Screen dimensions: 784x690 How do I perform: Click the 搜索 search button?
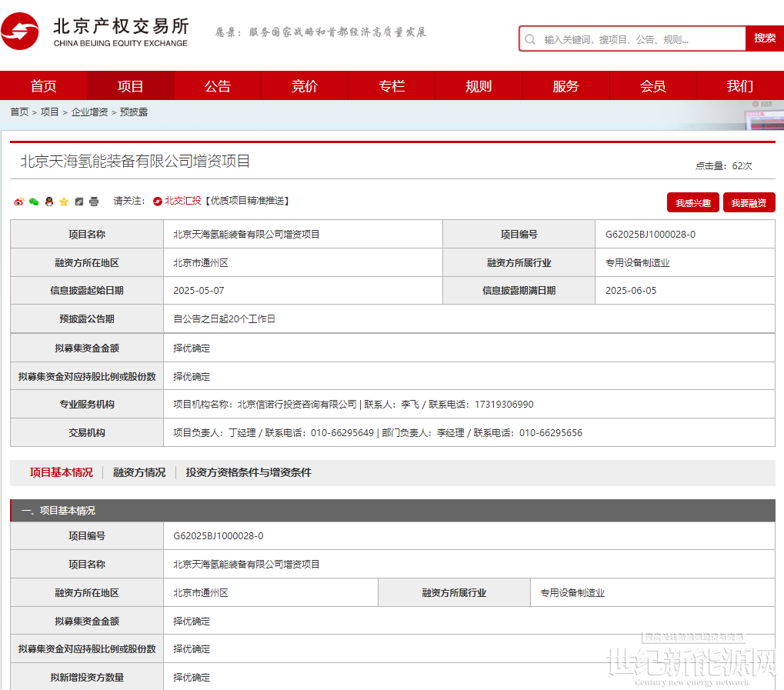(x=765, y=38)
